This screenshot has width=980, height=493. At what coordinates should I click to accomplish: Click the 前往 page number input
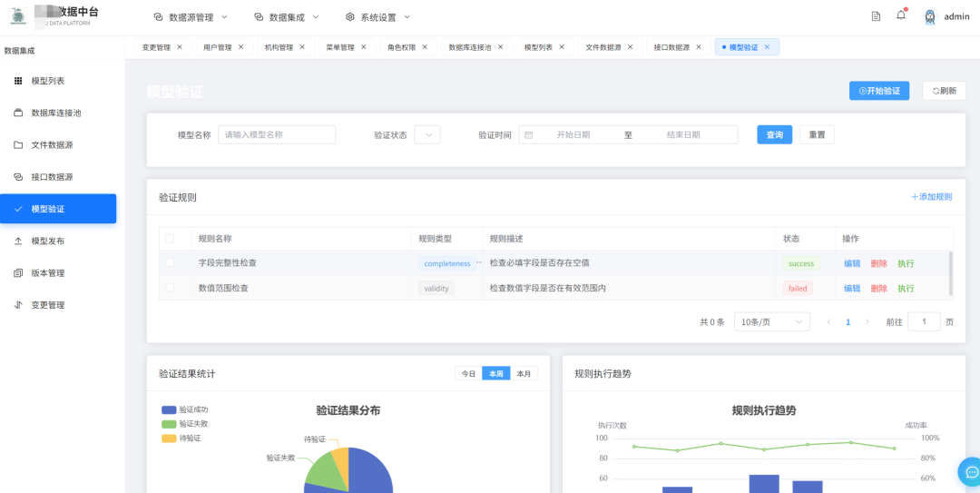click(x=924, y=321)
